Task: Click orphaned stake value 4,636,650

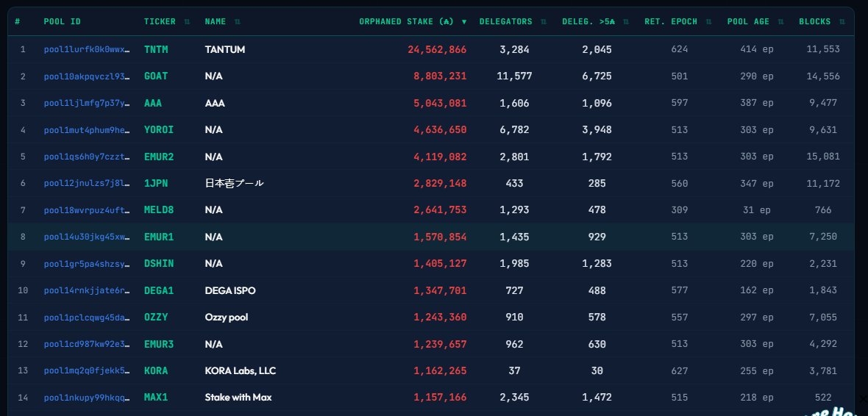Action: pos(440,130)
